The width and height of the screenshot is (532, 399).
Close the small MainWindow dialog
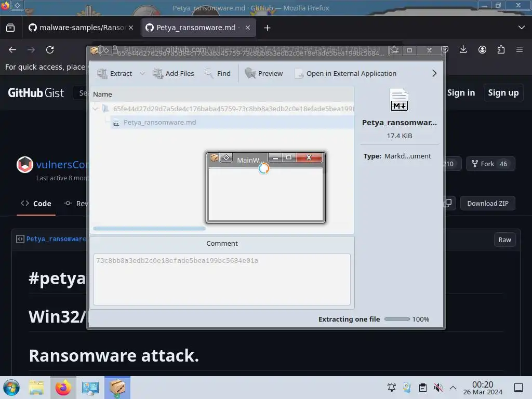coord(309,157)
